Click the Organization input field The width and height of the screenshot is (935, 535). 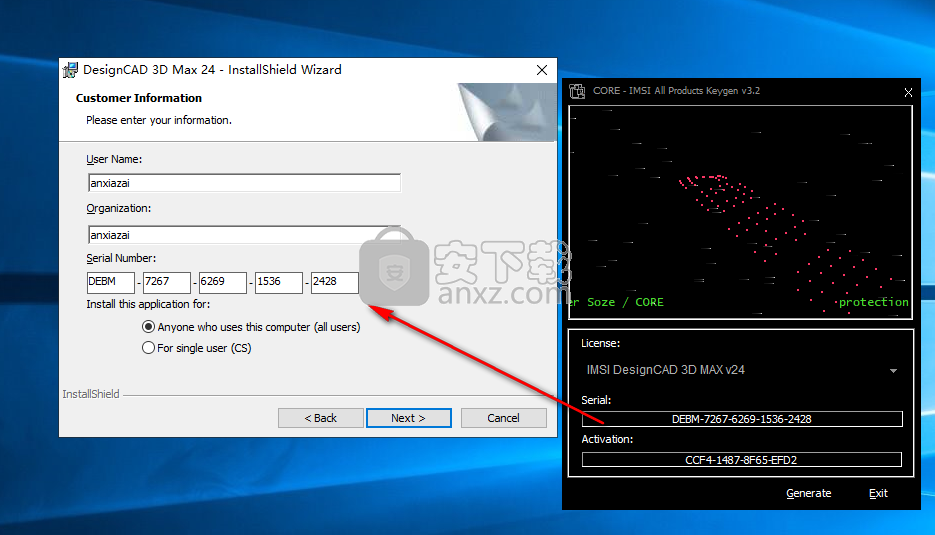pyautogui.click(x=244, y=235)
